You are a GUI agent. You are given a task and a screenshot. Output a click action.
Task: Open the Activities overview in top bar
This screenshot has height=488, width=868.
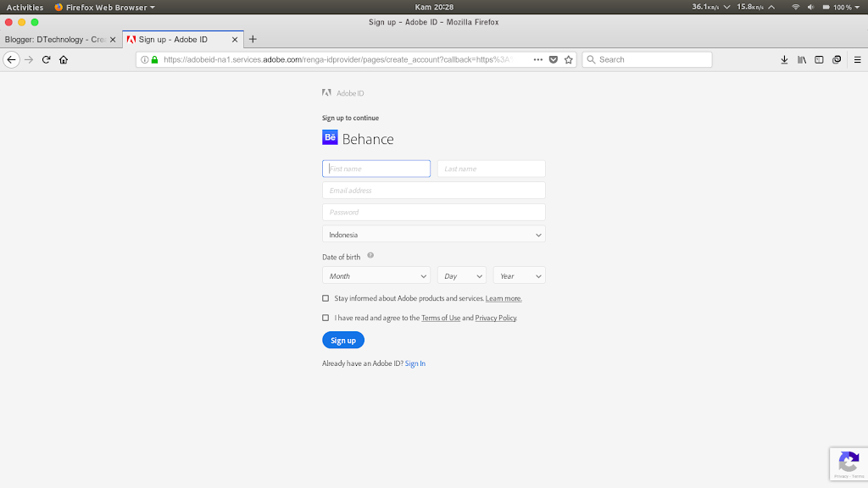click(25, 7)
